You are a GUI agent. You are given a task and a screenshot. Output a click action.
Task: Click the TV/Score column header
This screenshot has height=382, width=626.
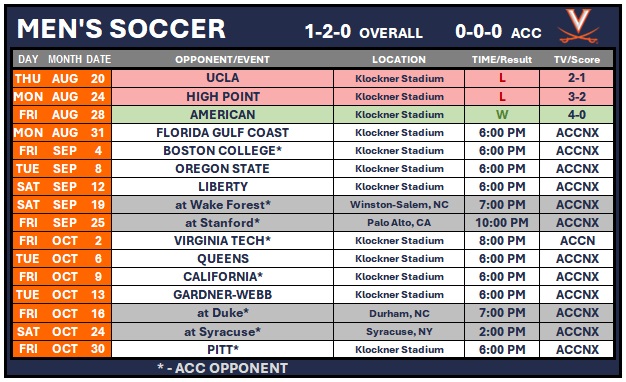pos(576,59)
